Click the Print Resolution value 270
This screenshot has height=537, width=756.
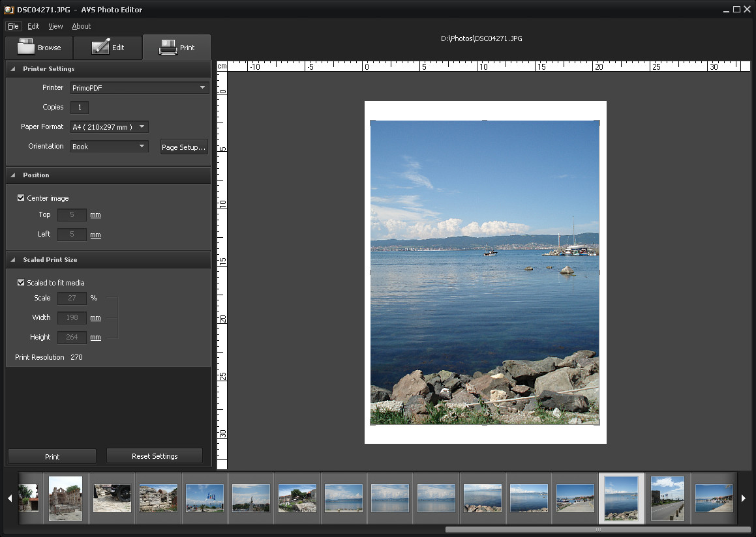[77, 357]
